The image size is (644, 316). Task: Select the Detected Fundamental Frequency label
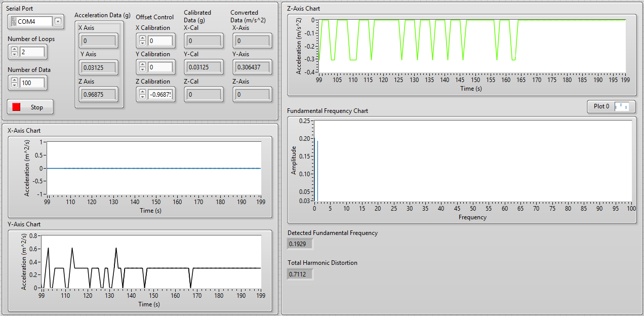333,233
